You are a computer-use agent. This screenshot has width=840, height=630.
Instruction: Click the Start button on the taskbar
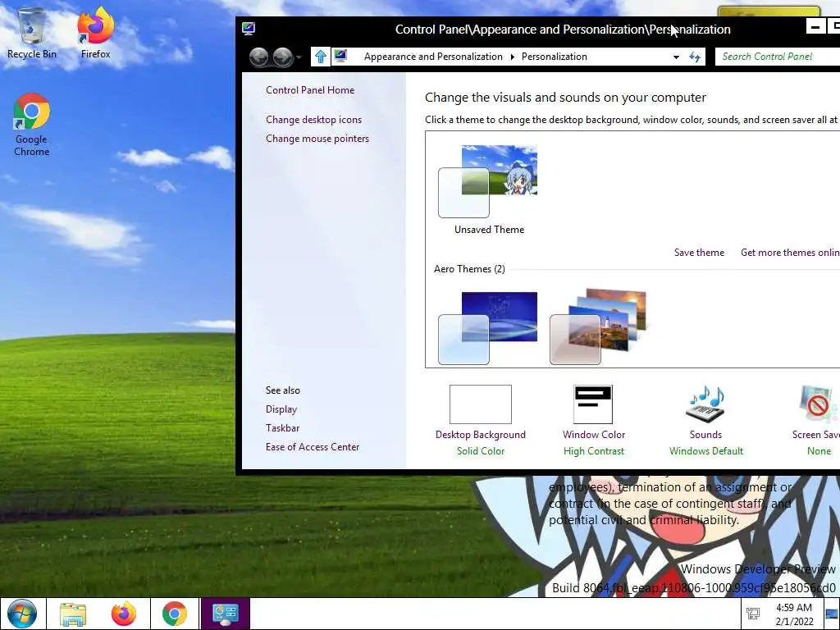pyautogui.click(x=22, y=614)
